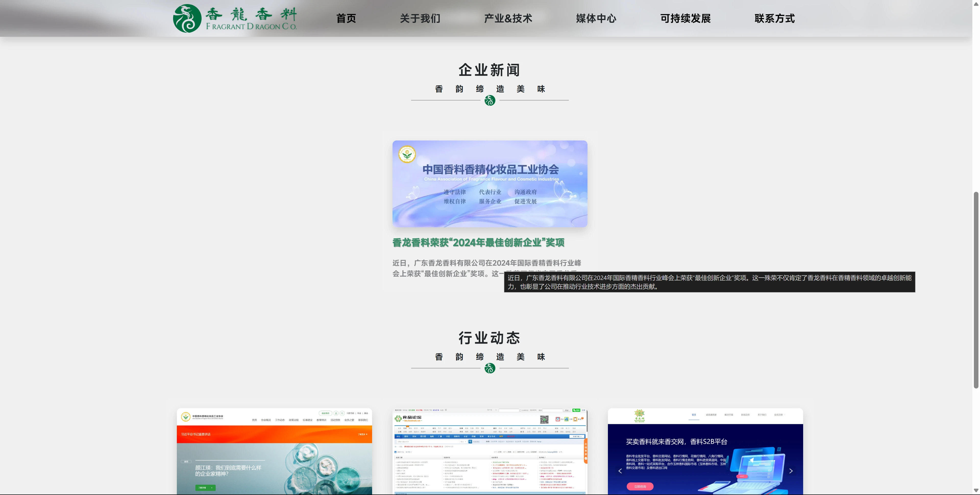Open the association website thumbnail with 颜江瑛 article
The width and height of the screenshot is (980, 495).
pos(274,451)
